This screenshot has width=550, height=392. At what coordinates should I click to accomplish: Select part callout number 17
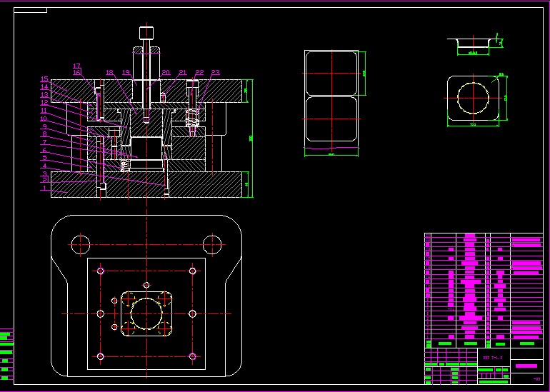77,66
